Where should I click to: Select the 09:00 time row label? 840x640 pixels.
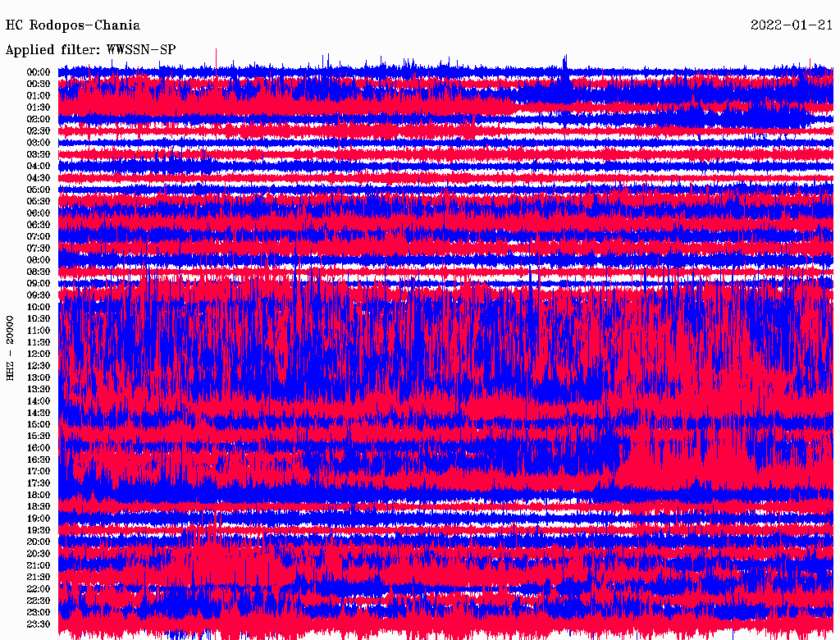pos(39,283)
